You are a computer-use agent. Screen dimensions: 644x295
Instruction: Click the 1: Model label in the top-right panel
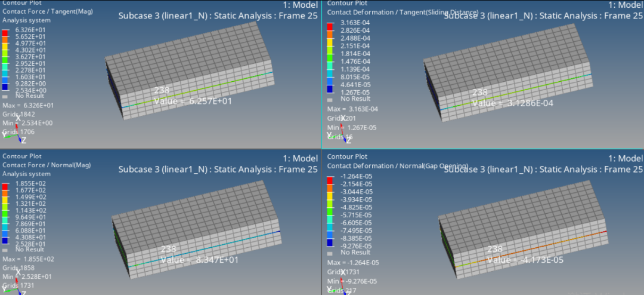(620, 5)
